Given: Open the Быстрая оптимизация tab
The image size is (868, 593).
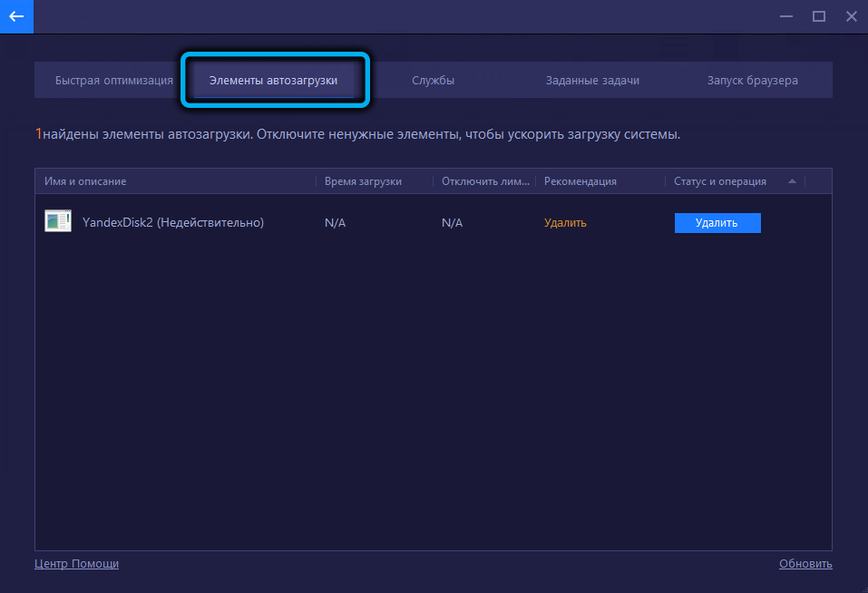Looking at the screenshot, I should pyautogui.click(x=113, y=80).
